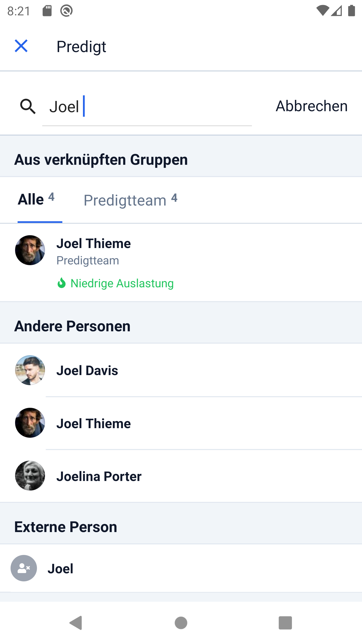Open the Predigtteam tab
This screenshot has width=362, height=644.
(130, 200)
